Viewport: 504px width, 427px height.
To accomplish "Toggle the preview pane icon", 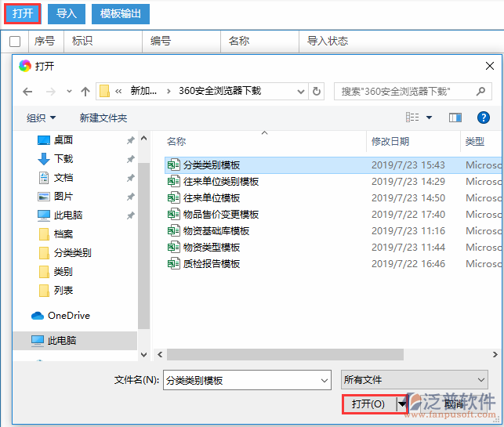I will coord(455,118).
